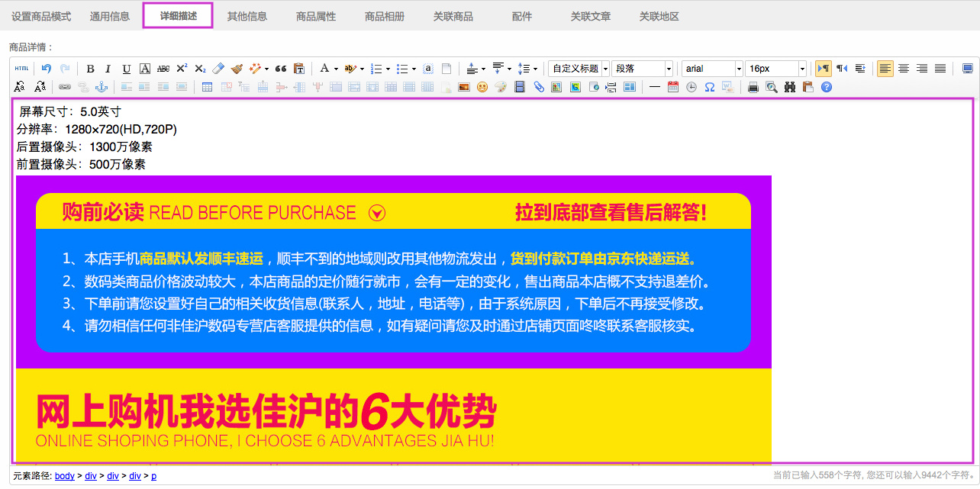The width and height of the screenshot is (980, 489).
Task: Open the 通用信息 tab
Action: [x=110, y=16]
